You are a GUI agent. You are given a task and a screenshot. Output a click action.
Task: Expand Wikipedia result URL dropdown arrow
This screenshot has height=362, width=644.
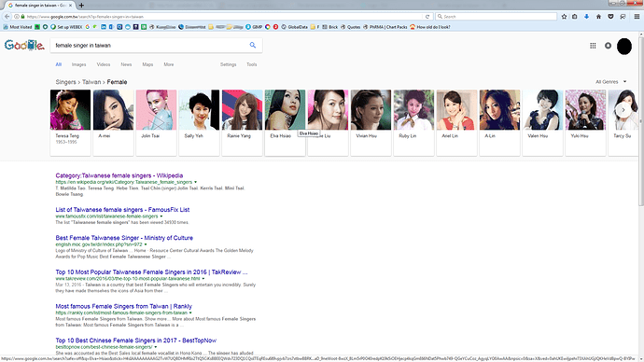pyautogui.click(x=195, y=182)
